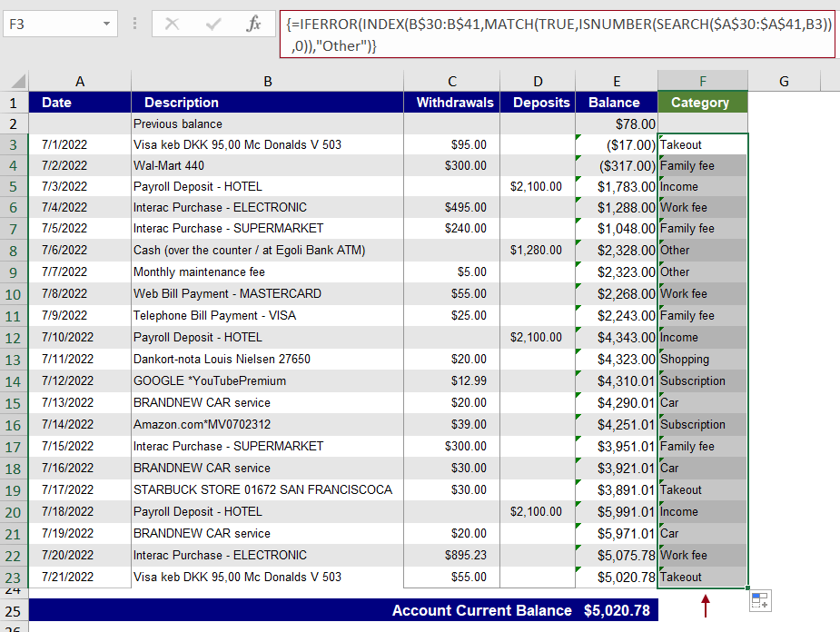840x632 pixels.
Task: Select the Takeout category cell in row 3
Action: pyautogui.click(x=702, y=144)
